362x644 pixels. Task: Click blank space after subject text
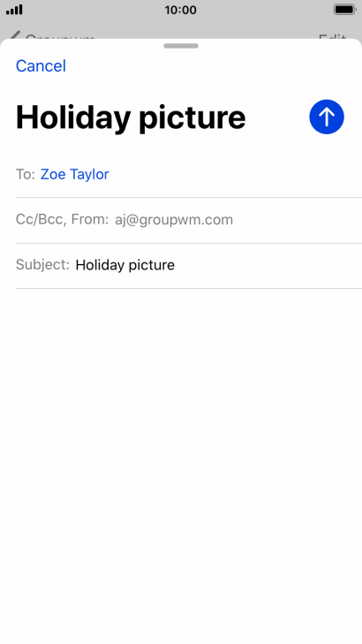point(268,265)
